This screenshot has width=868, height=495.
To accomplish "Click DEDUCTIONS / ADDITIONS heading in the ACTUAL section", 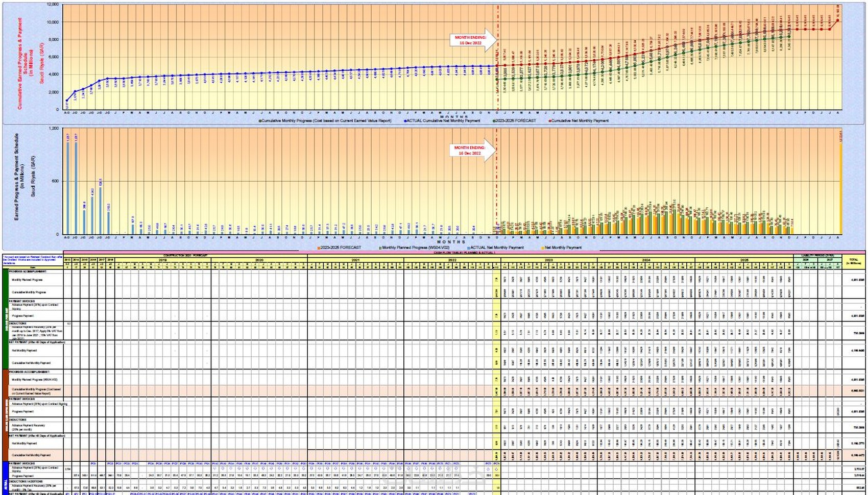I will tap(25, 481).
